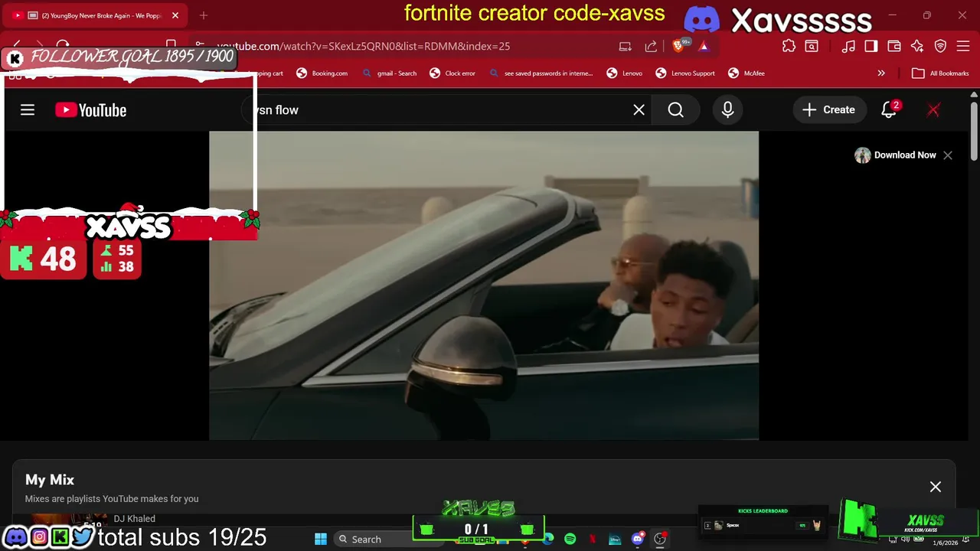Viewport: 980px width, 551px height.
Task: Open the Lenovo Support bookmark
Action: pos(685,73)
